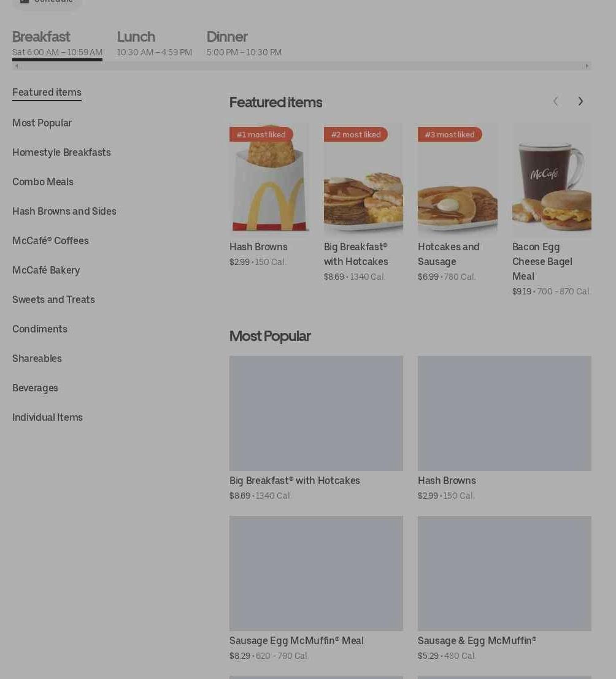Click the right arrow of the horizontal scrollbar
This screenshot has width=616, height=679.
[587, 66]
